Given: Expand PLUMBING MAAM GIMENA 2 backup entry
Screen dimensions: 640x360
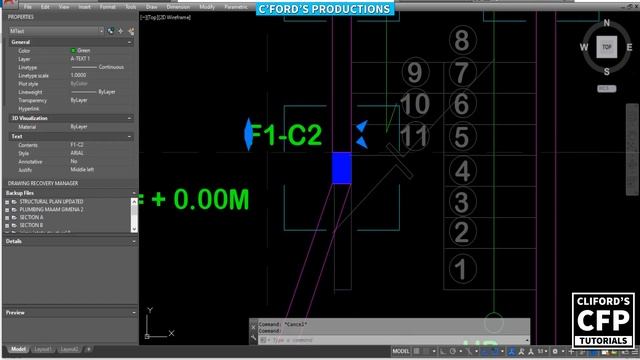Looking at the screenshot, I should coord(7,210).
